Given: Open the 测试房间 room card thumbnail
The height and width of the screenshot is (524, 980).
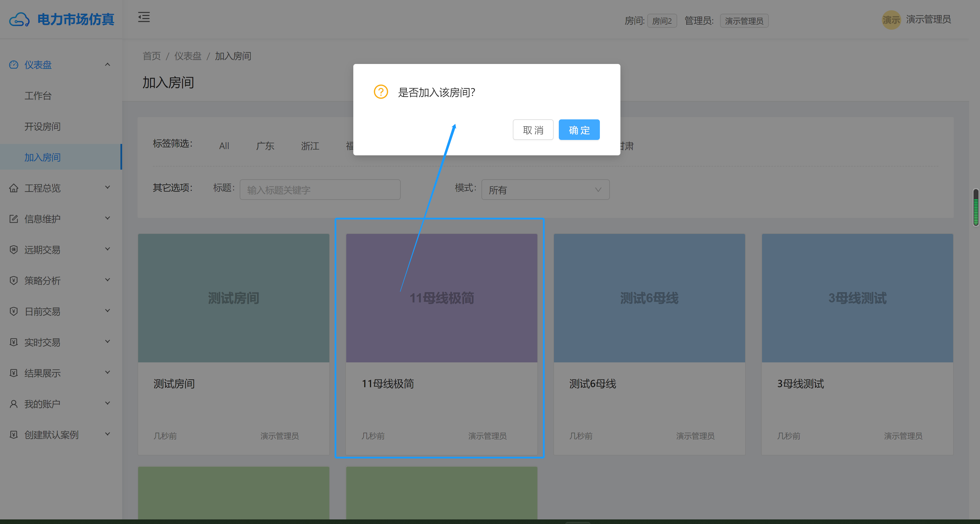Looking at the screenshot, I should pyautogui.click(x=234, y=298).
